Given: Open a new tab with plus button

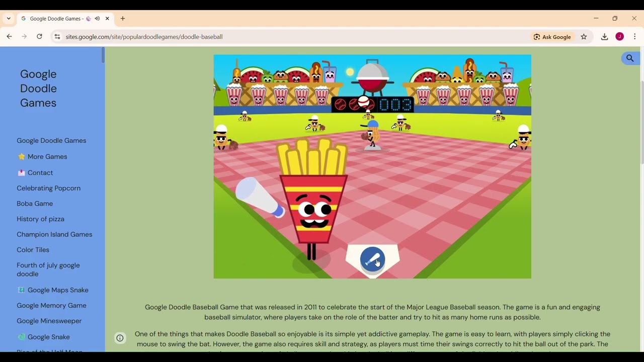Looking at the screenshot, I should 122,19.
